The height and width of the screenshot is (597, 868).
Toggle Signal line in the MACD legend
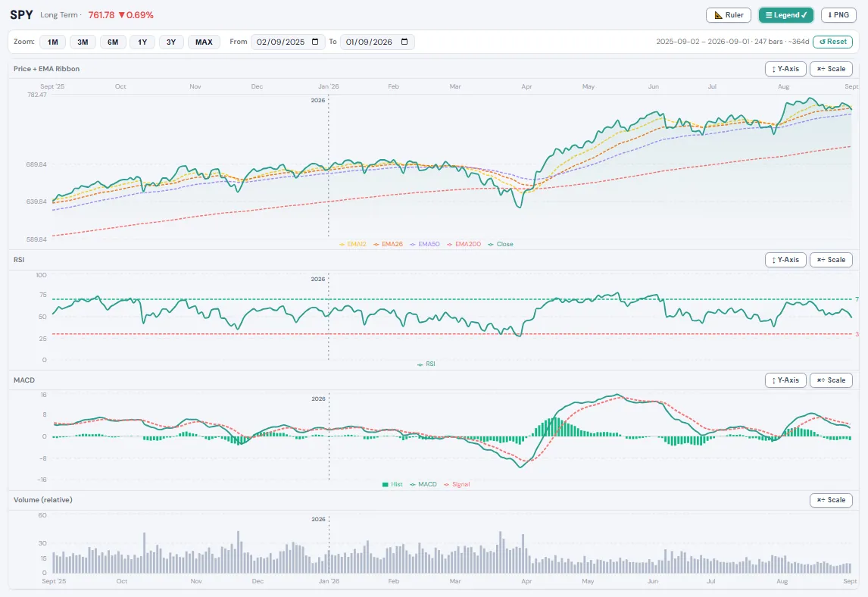(x=457, y=485)
